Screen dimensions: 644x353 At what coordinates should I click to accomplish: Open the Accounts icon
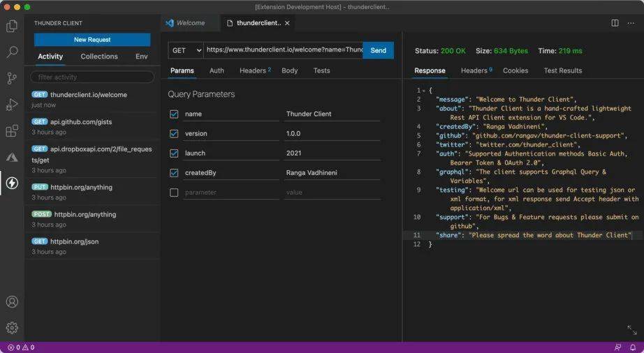(12, 302)
